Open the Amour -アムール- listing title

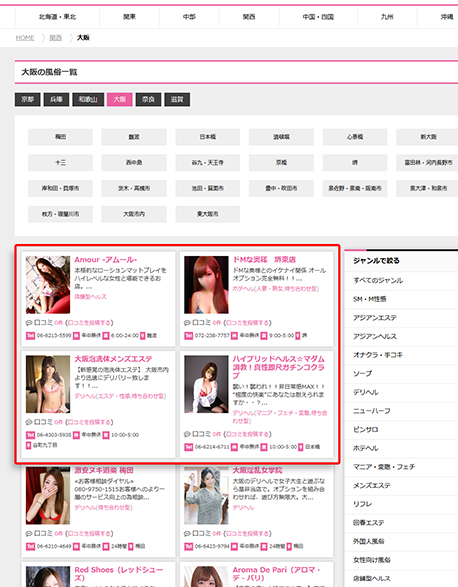tap(106, 260)
